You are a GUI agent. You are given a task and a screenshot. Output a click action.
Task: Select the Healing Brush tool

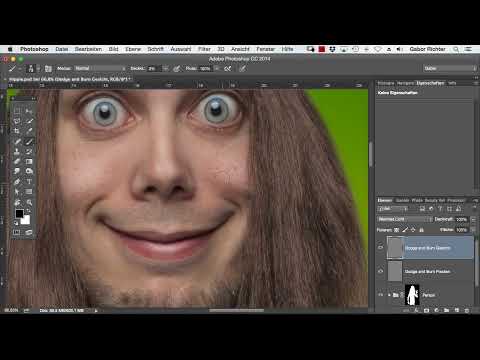[17, 141]
